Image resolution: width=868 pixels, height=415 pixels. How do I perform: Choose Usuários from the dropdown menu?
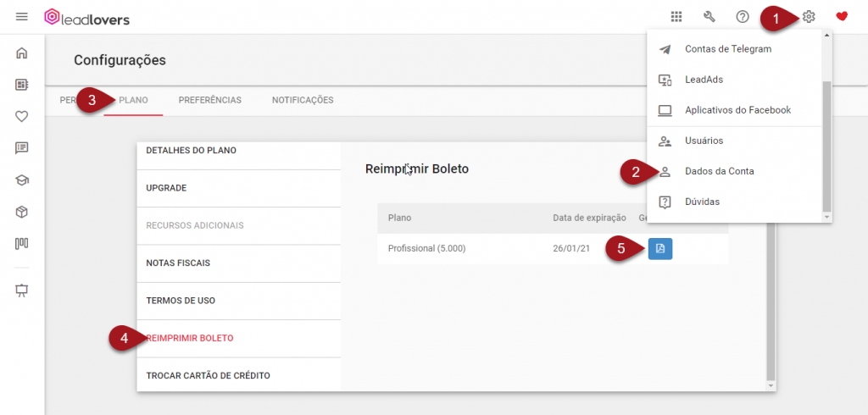tap(704, 141)
